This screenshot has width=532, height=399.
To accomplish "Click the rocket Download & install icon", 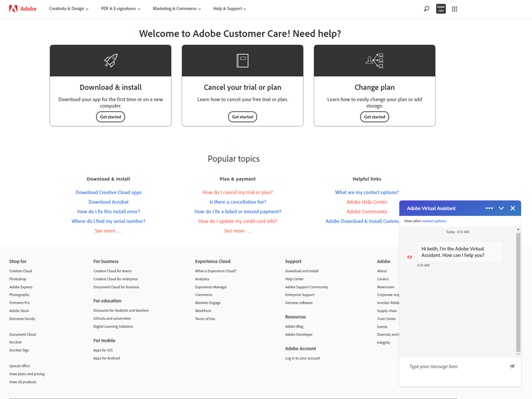I will click(111, 60).
